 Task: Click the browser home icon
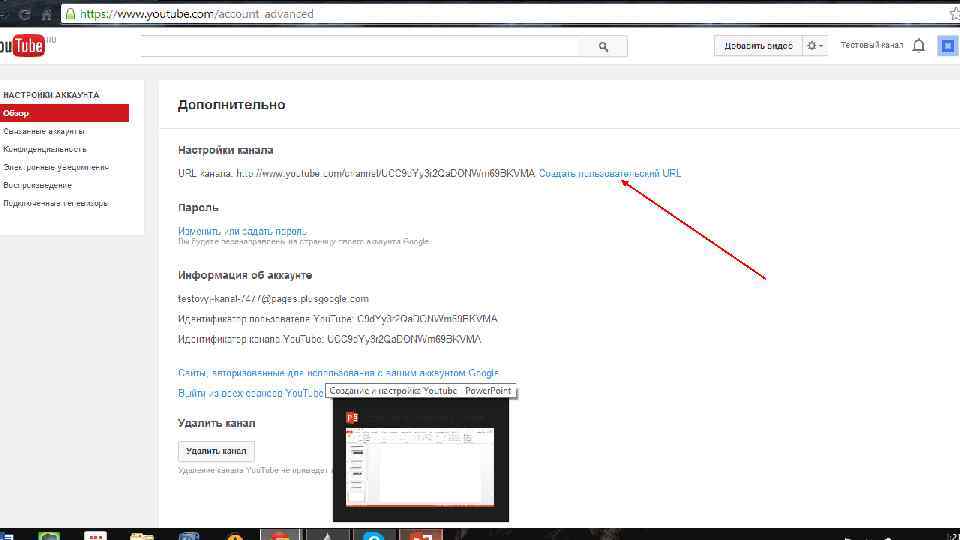coord(47,14)
